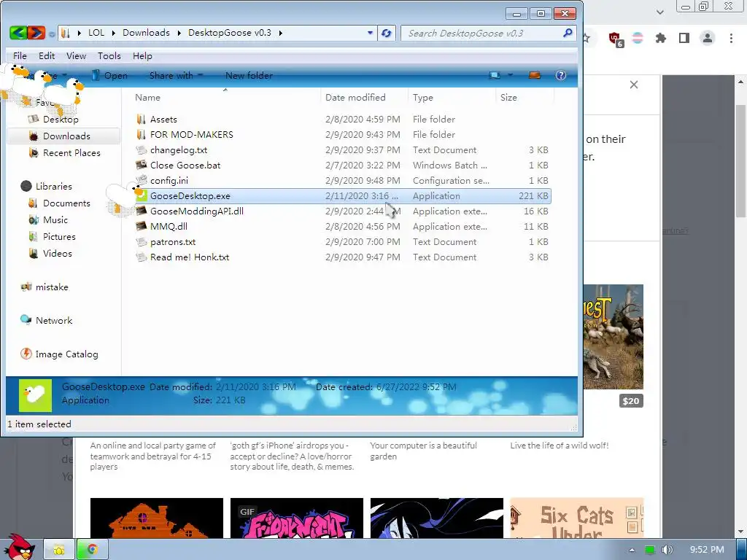Open Desktop in Favorites sidebar
The height and width of the screenshot is (560, 747).
[61, 120]
